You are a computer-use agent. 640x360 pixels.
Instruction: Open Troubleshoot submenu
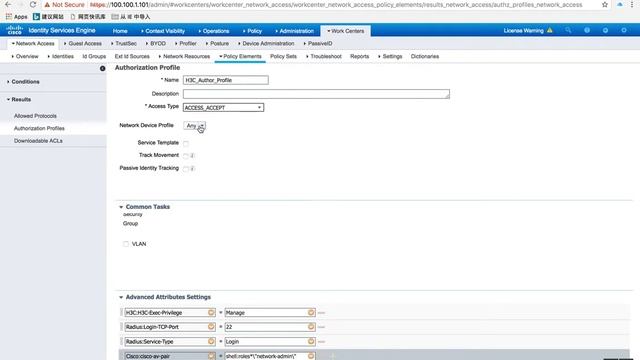click(x=323, y=56)
